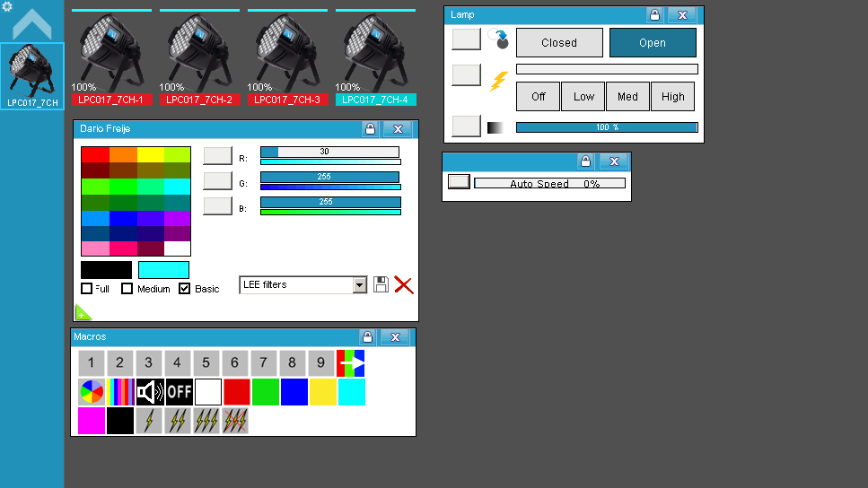The image size is (868, 488).
Task: Enable the Medium palette checkbox
Action: coord(127,288)
